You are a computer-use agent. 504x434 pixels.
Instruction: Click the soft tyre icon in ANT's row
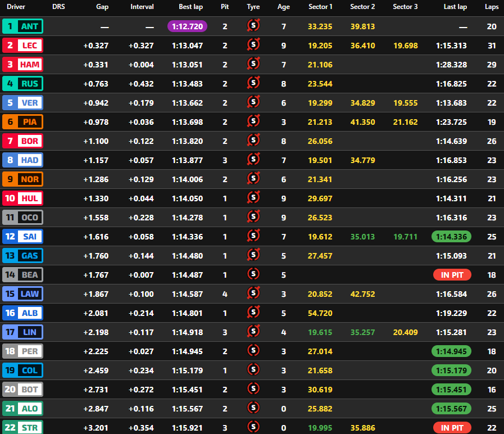253,25
